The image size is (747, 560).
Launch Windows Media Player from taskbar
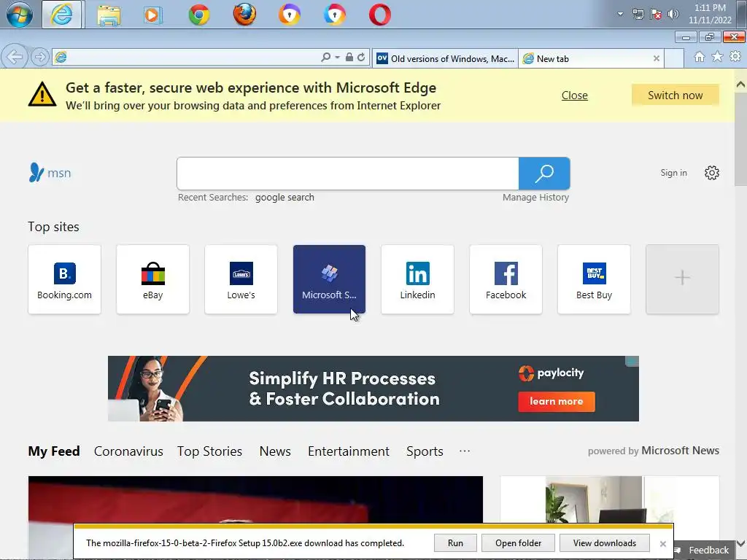(152, 15)
